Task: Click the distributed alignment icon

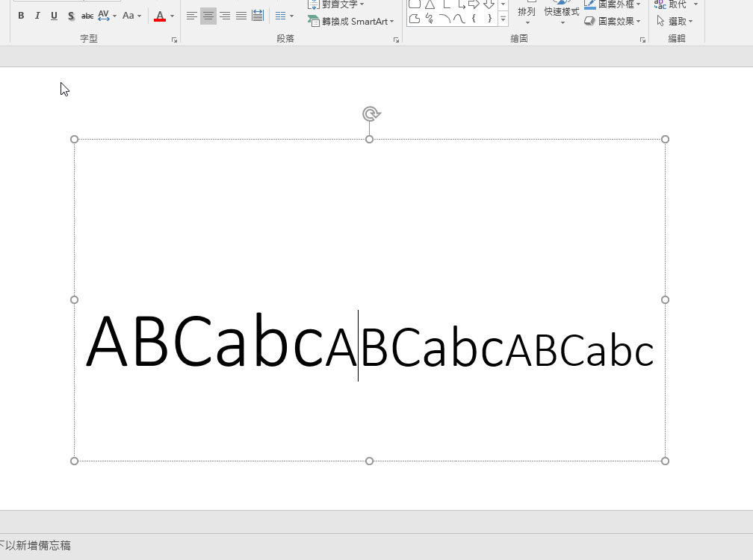Action: click(x=258, y=16)
